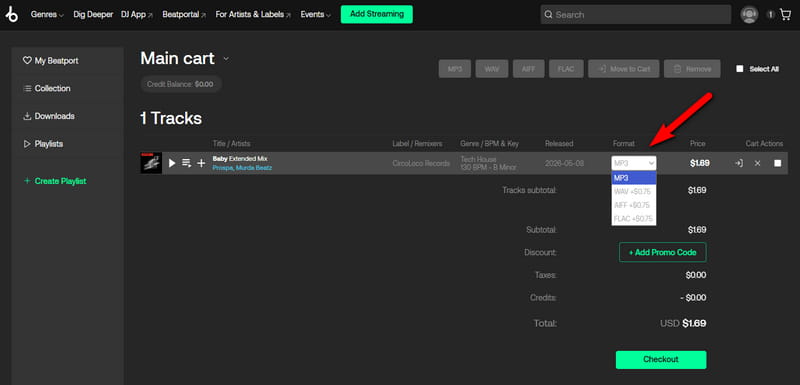Open Playlists in sidebar

coord(43,144)
